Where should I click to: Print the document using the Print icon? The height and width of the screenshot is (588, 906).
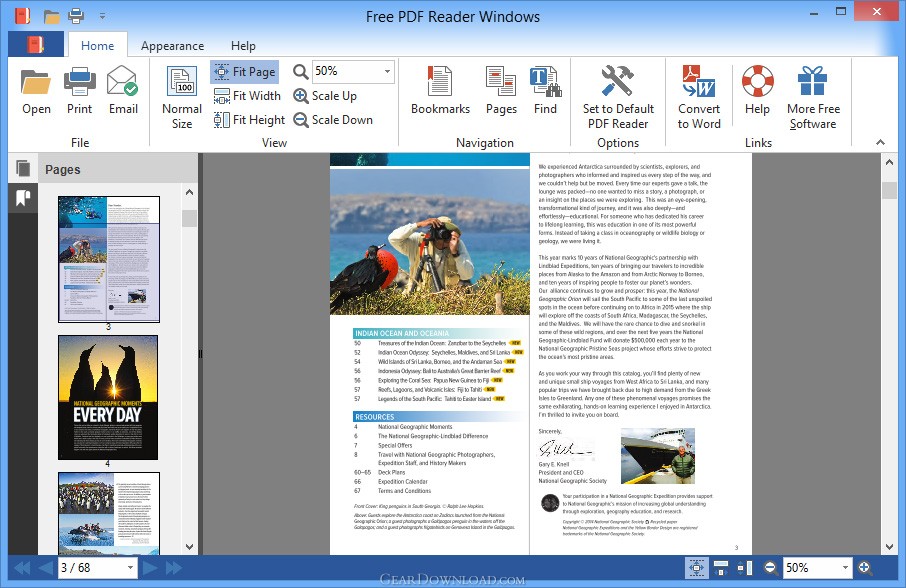tap(79, 91)
